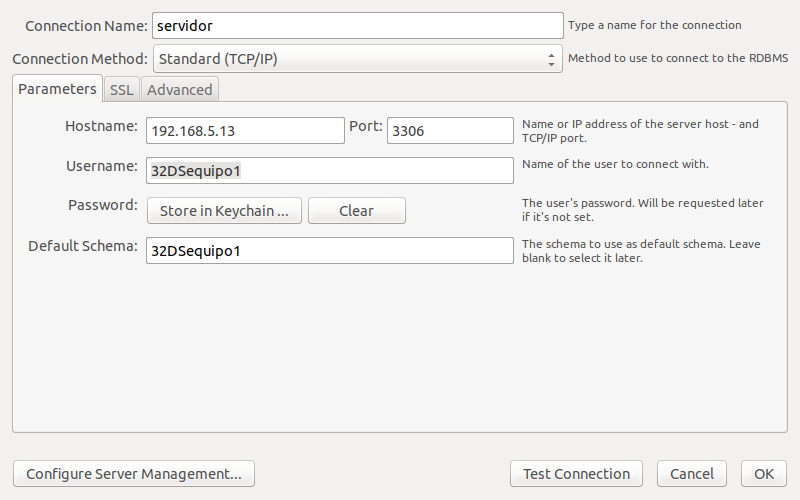Click the 'Connection Name:' label
The image size is (800, 500).
pyautogui.click(x=86, y=26)
